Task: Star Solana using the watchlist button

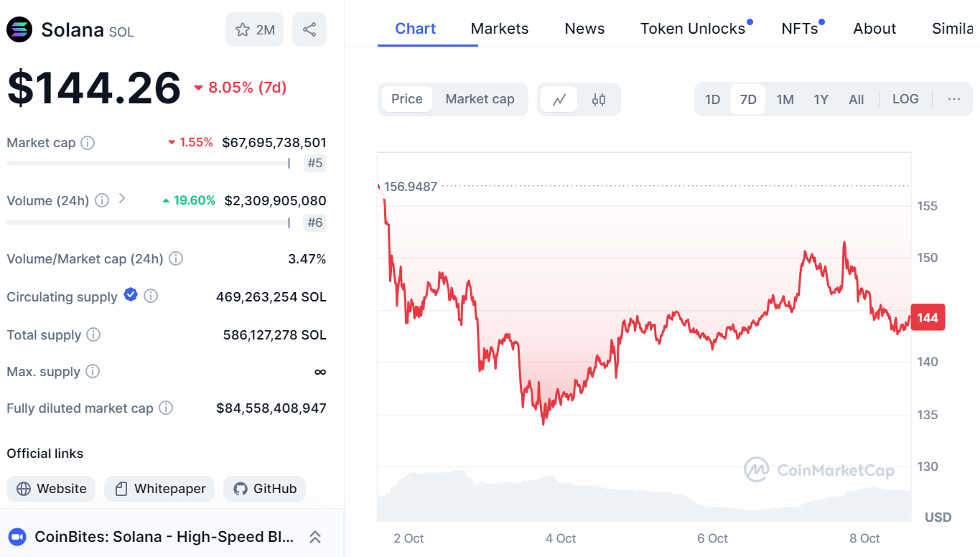Action: 254,29
